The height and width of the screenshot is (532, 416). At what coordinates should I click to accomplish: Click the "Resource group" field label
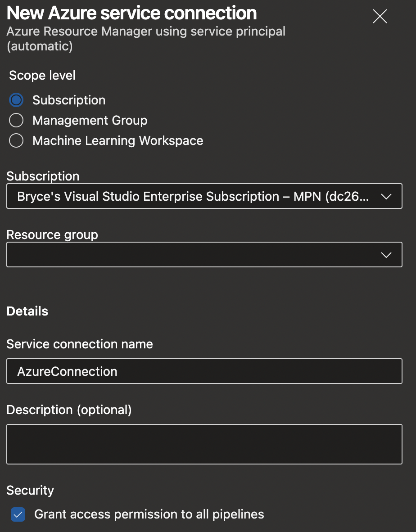point(52,235)
